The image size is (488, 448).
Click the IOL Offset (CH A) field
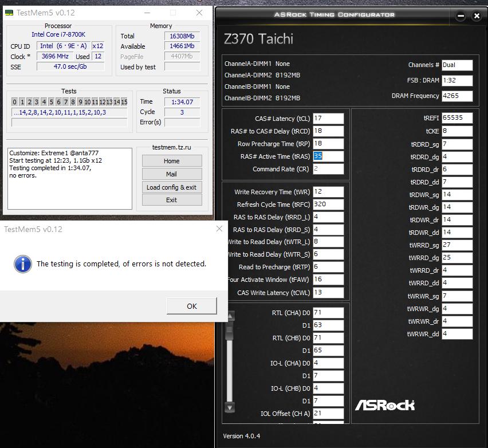(x=328, y=414)
